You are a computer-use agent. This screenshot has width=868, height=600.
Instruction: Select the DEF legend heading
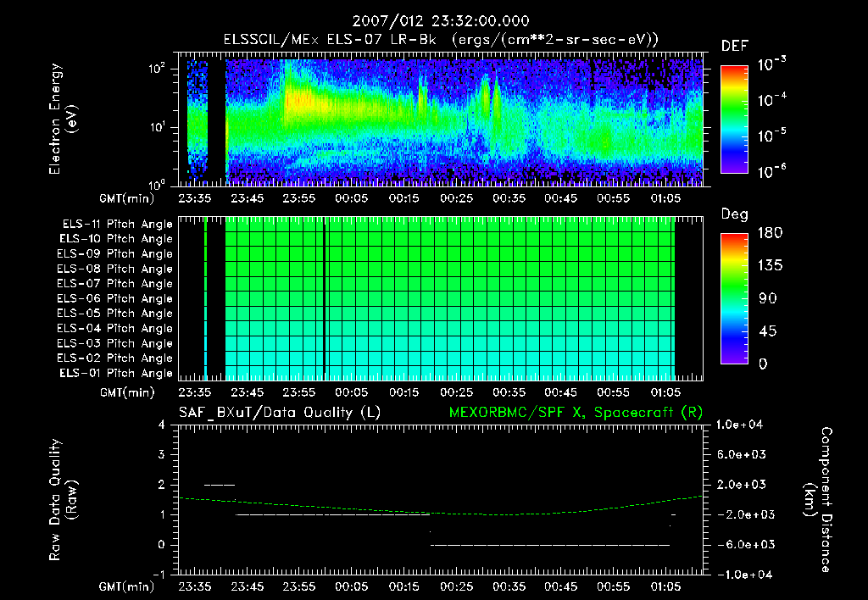click(x=735, y=47)
